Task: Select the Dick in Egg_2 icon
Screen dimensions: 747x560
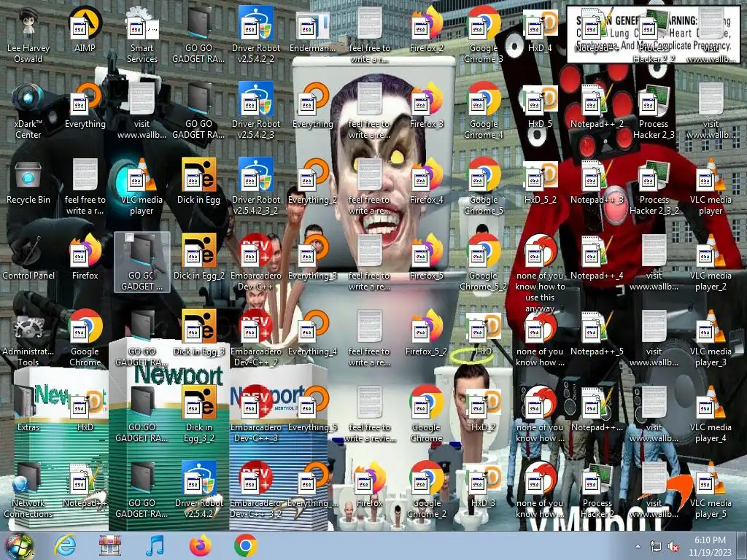Action: click(198, 257)
